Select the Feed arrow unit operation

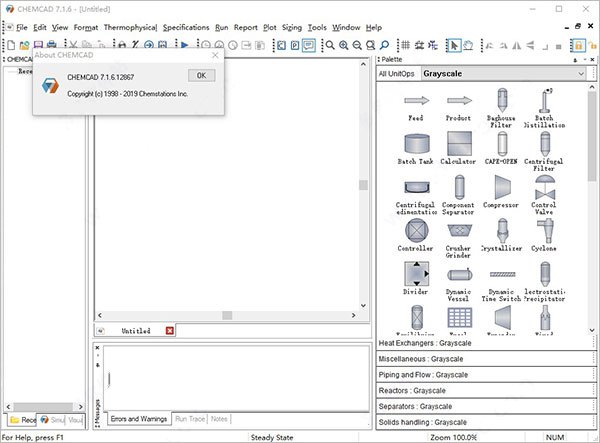[416, 101]
